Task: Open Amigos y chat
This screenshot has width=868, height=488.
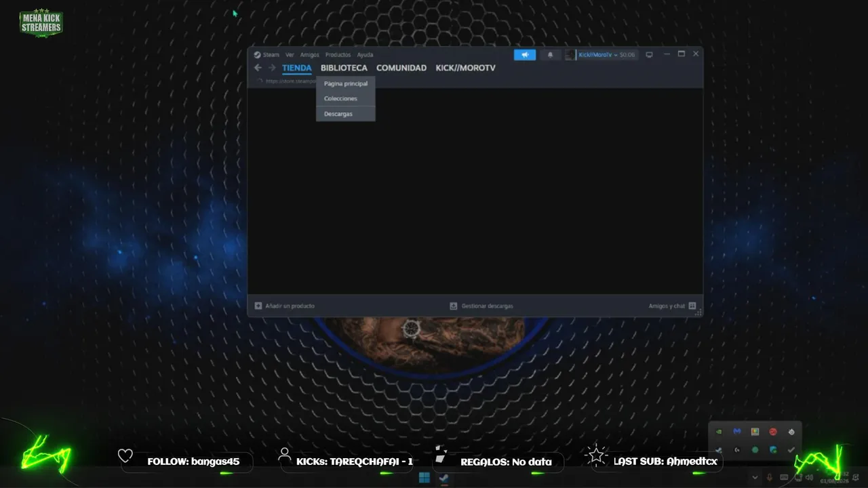Action: pyautogui.click(x=667, y=306)
